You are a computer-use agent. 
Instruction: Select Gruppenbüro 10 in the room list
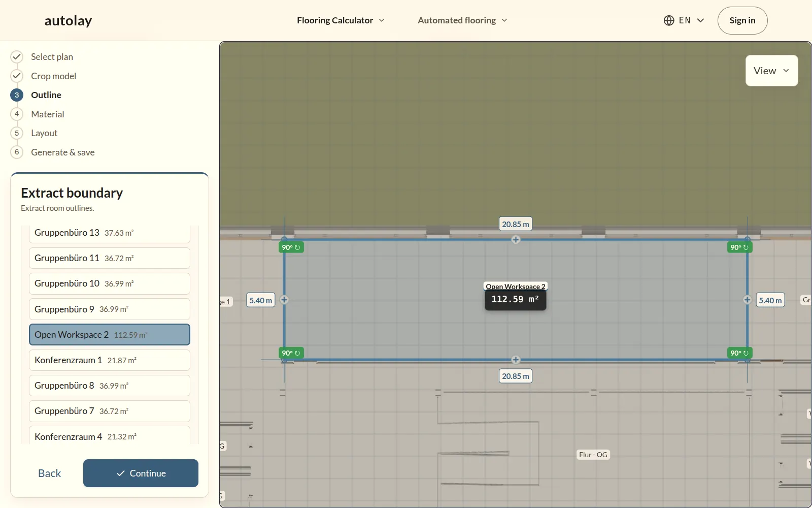pyautogui.click(x=110, y=283)
